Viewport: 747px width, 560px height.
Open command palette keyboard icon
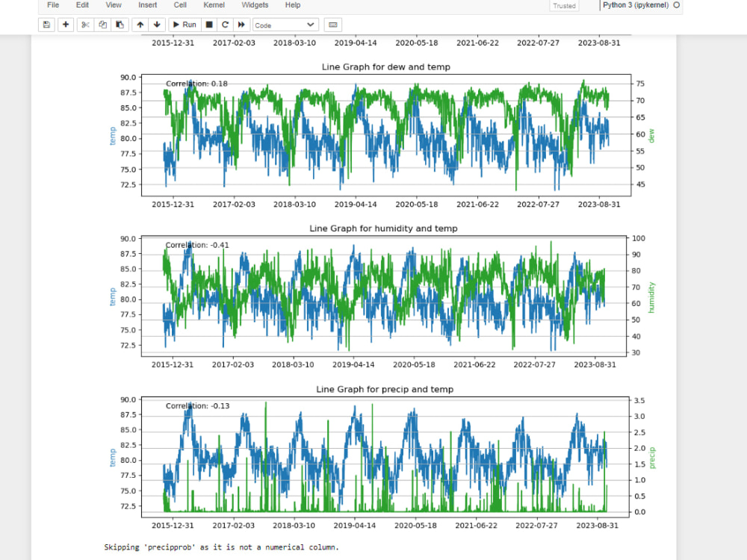pyautogui.click(x=333, y=25)
